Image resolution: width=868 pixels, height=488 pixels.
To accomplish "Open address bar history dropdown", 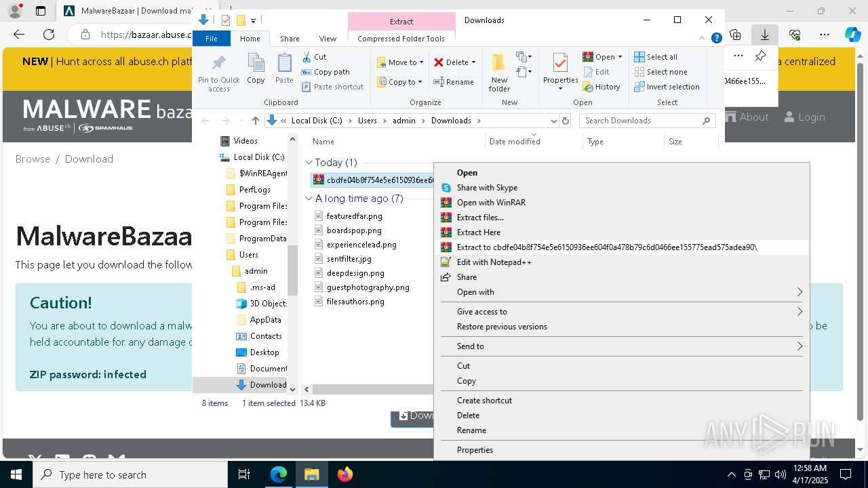I will tap(553, 121).
